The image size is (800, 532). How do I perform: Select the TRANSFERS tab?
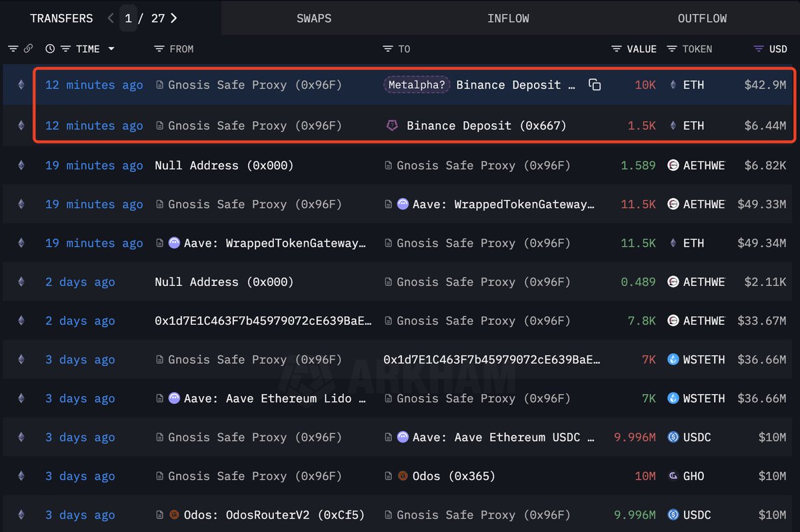point(61,18)
